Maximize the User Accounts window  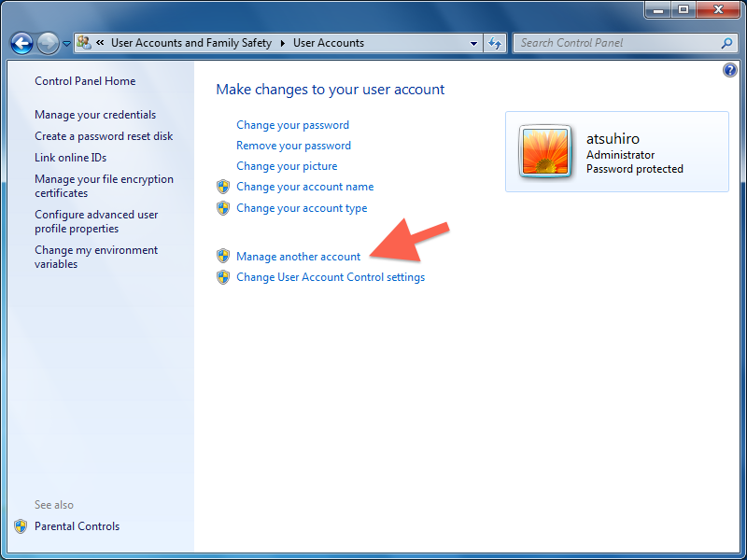pos(684,9)
